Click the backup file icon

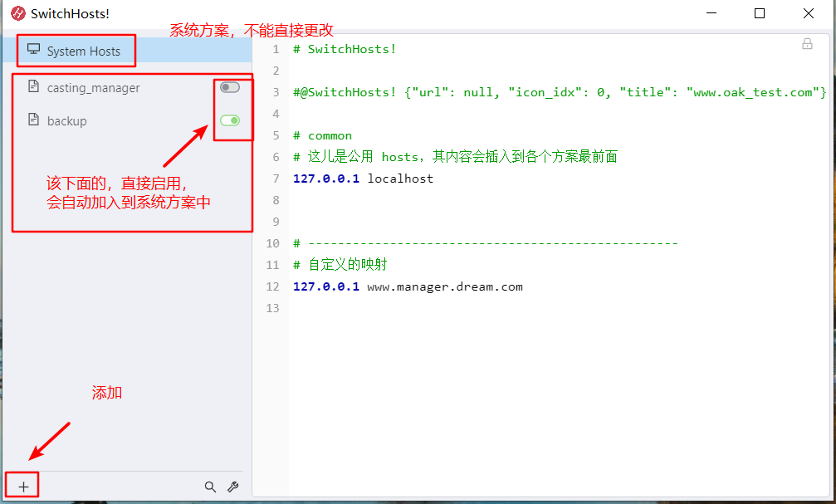tap(33, 120)
